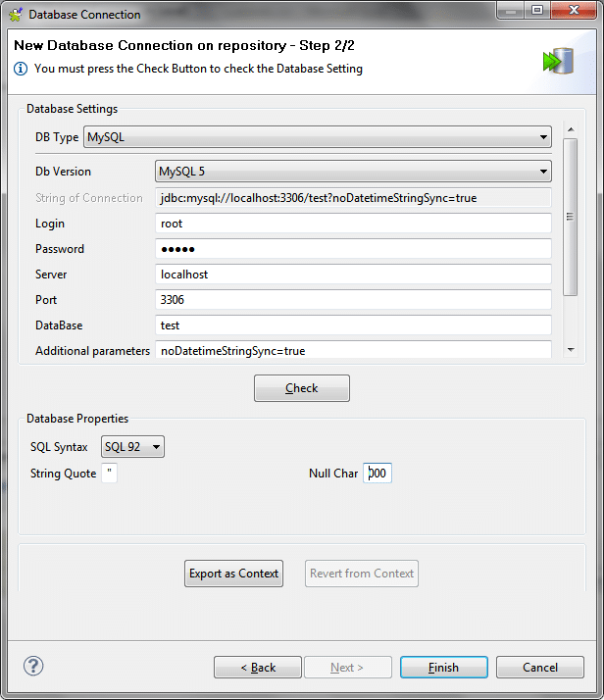Screen dimensions: 604x700
Task: Click the application icon in the title bar
Action: tap(15, 15)
